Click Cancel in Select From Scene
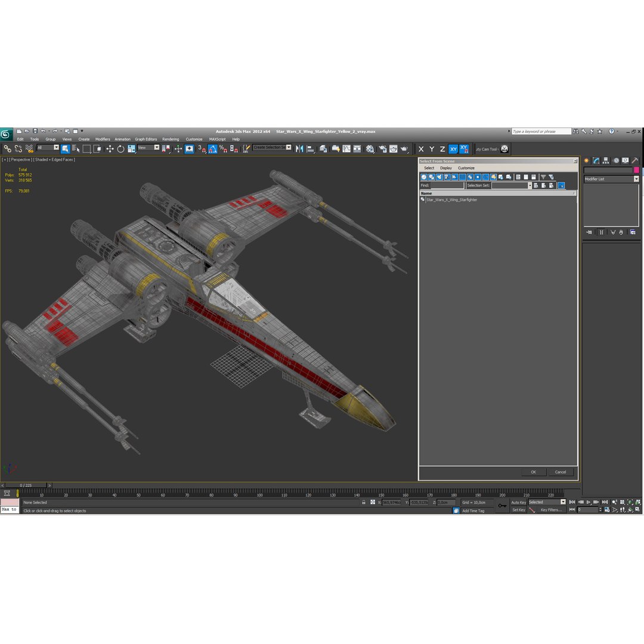The width and height of the screenshot is (644, 644). coord(561,472)
